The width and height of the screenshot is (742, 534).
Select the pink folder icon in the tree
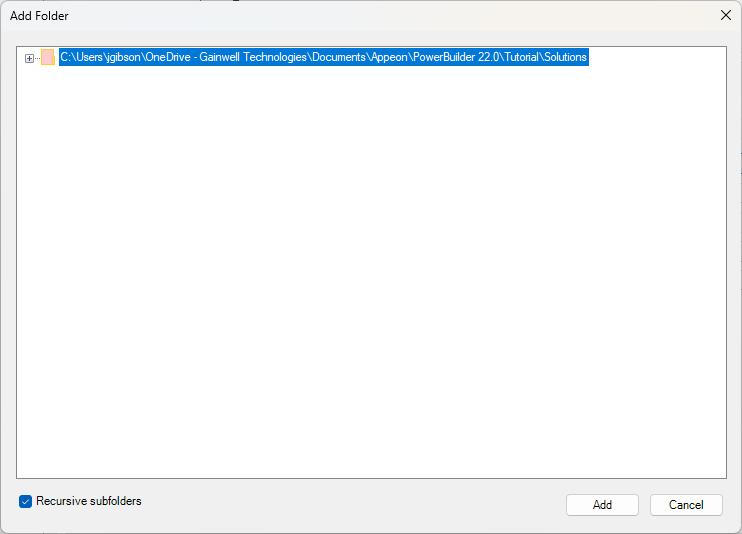click(x=48, y=58)
